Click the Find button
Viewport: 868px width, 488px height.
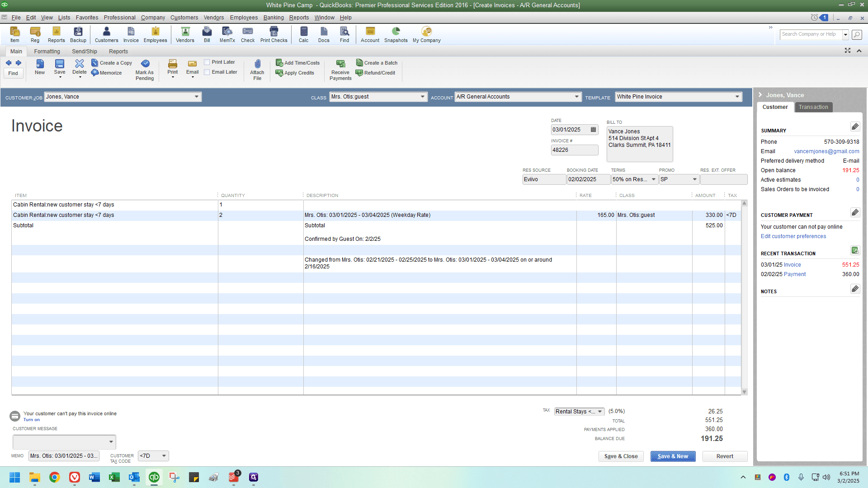click(x=14, y=73)
